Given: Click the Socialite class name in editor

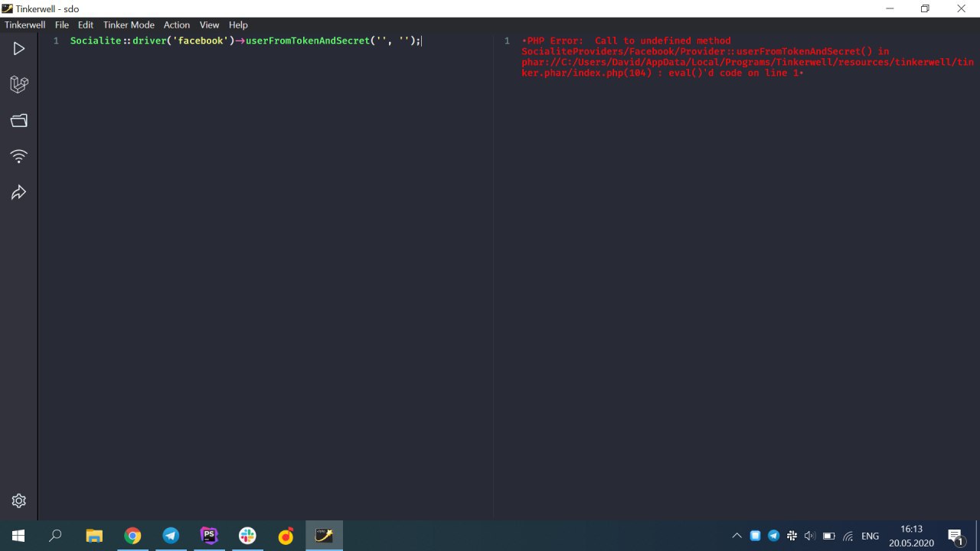Looking at the screenshot, I should click(x=96, y=41).
